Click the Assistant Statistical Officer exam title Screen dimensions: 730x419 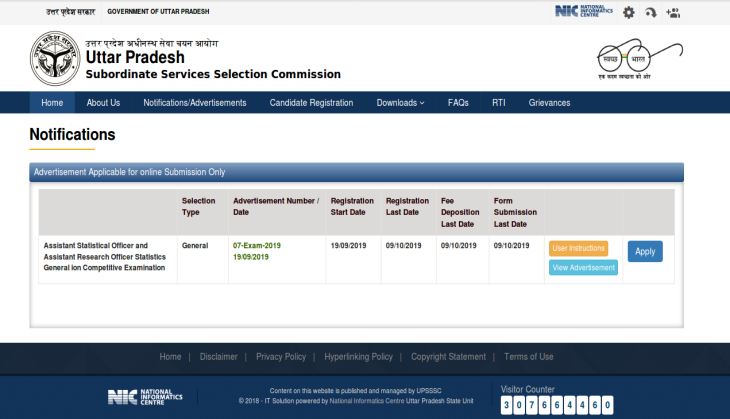104,257
